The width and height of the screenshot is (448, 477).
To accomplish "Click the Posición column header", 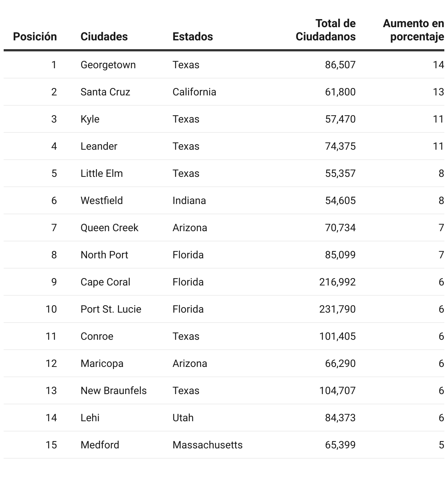I will (x=35, y=37).
